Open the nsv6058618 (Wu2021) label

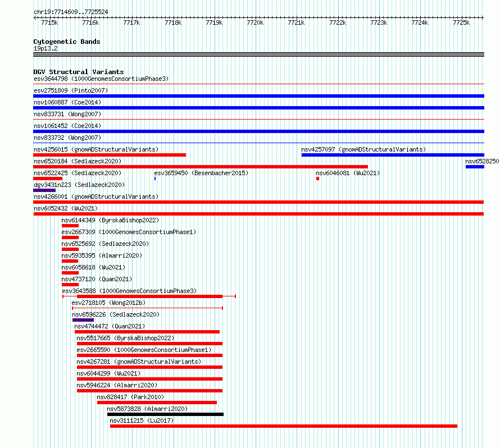pyautogui.click(x=93, y=267)
